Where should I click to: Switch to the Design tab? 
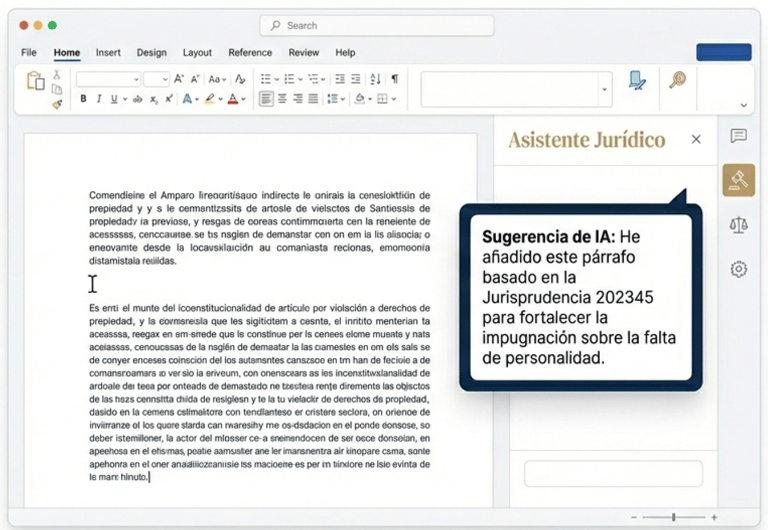point(151,52)
